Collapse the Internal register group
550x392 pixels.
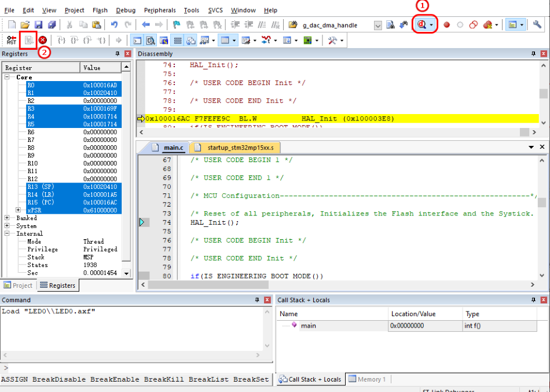(x=7, y=233)
